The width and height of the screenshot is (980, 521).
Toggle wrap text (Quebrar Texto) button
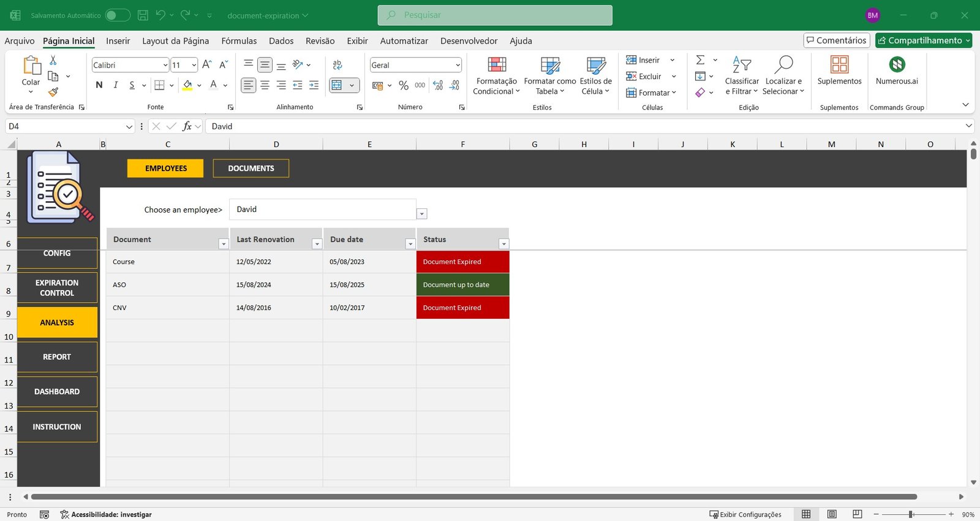tap(337, 65)
